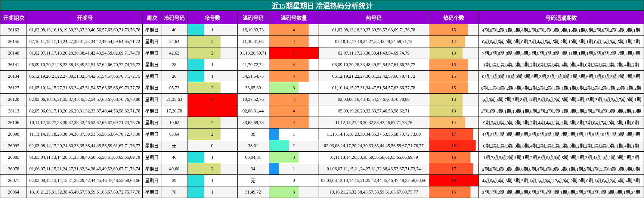Click the 热码个数 column header
This screenshot has width=644, height=198.
pyautogui.click(x=453, y=18)
